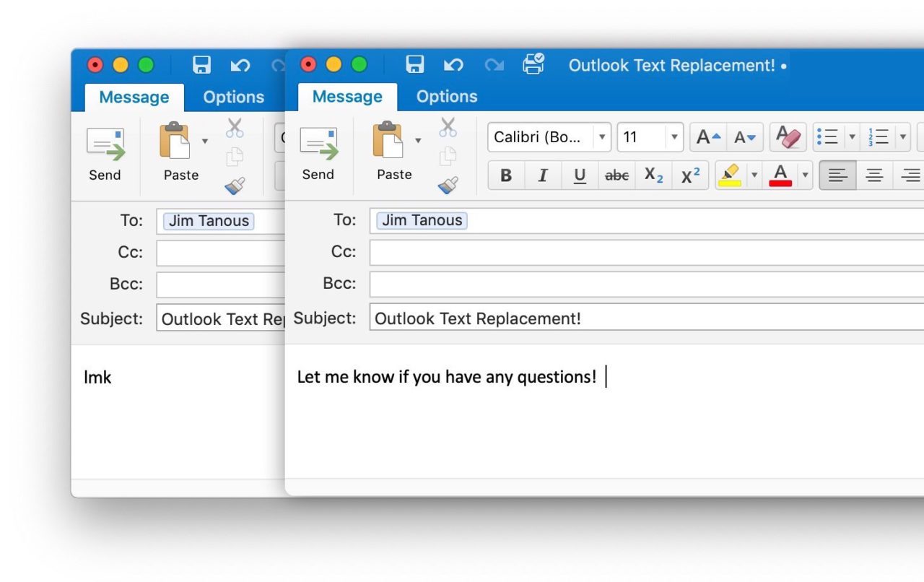The height and width of the screenshot is (582, 924).
Task: Save the message in the back window
Action: (x=202, y=65)
